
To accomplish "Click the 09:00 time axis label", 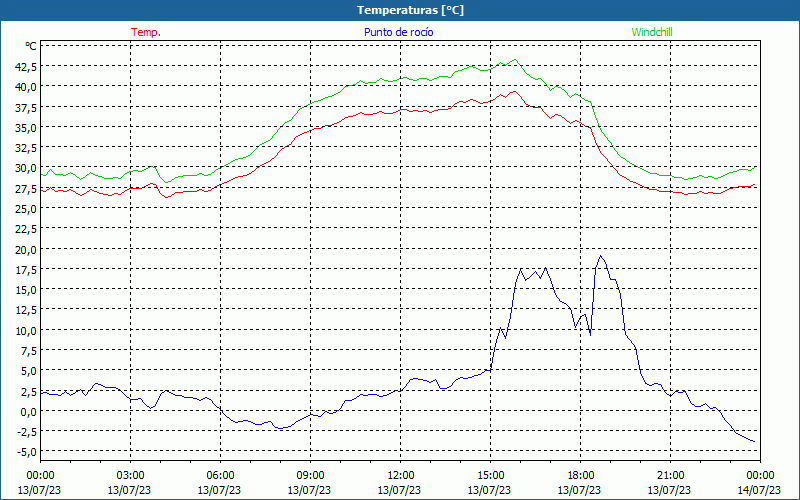I will click(310, 476).
